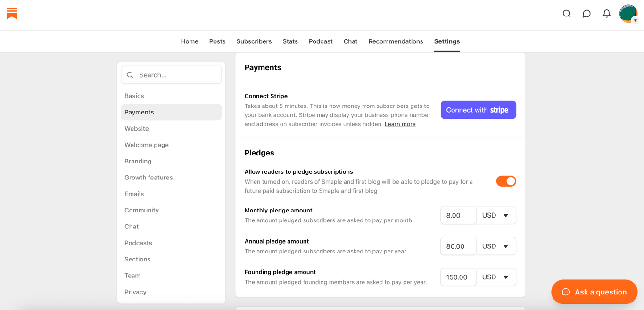
Task: Open the Monthly pledge currency dropdown
Action: pos(496,215)
